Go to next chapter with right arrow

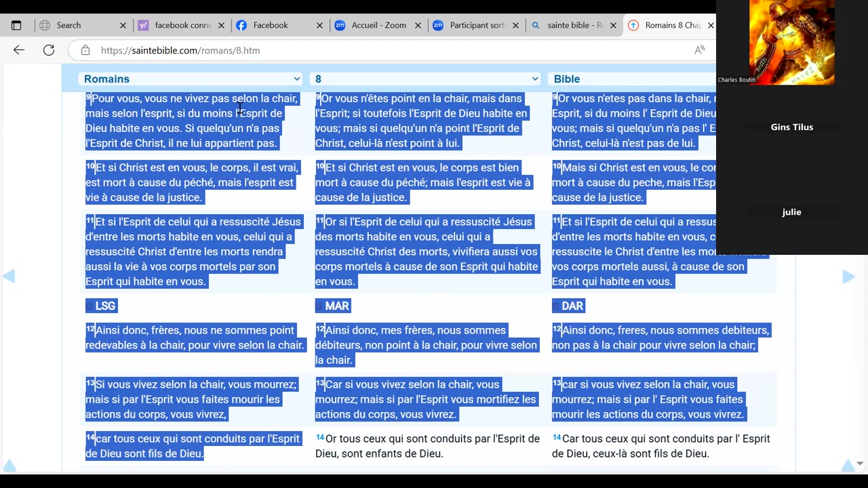point(848,277)
